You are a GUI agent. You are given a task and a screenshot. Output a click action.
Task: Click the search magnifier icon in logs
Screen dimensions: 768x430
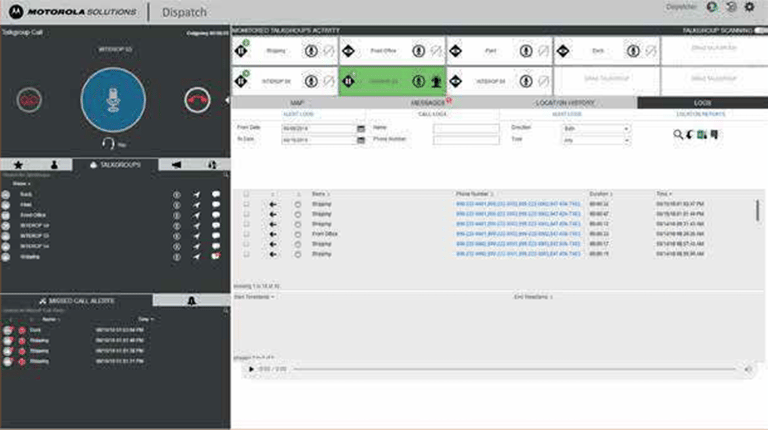tap(678, 134)
